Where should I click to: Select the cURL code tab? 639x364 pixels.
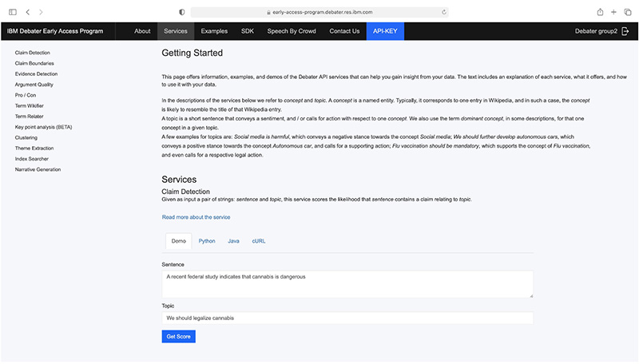point(258,240)
